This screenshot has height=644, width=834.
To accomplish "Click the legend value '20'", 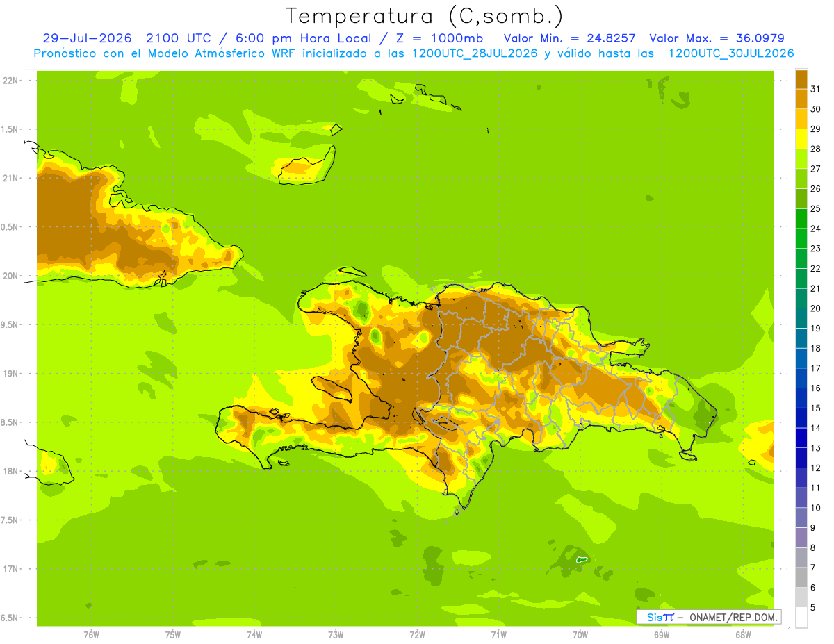I will coord(815,308).
